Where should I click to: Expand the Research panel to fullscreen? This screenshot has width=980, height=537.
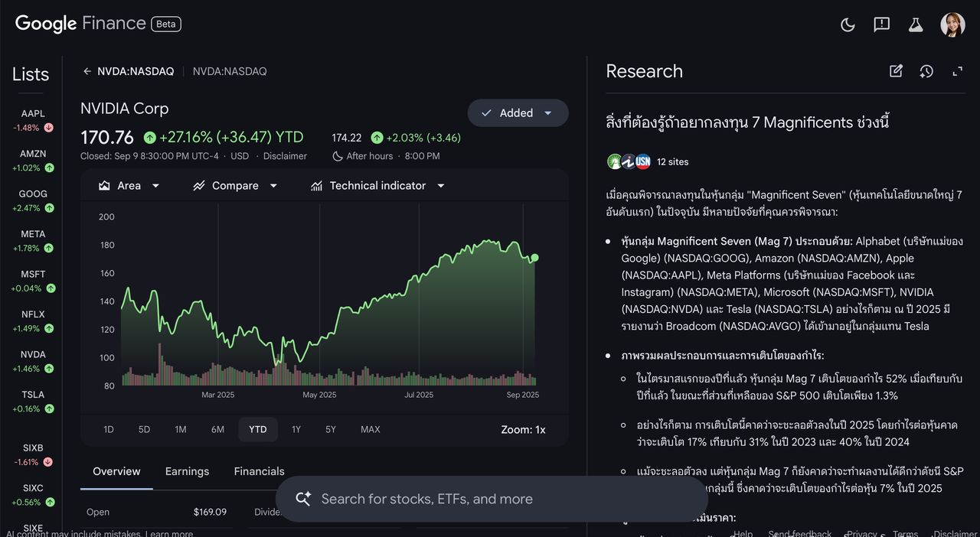pos(957,71)
